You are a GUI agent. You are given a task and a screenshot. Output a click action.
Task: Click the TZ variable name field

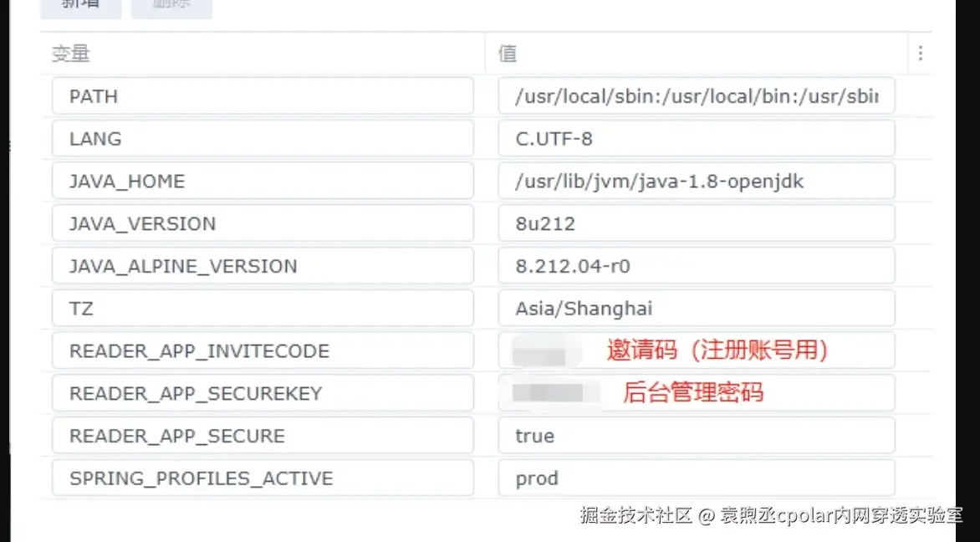(x=263, y=309)
